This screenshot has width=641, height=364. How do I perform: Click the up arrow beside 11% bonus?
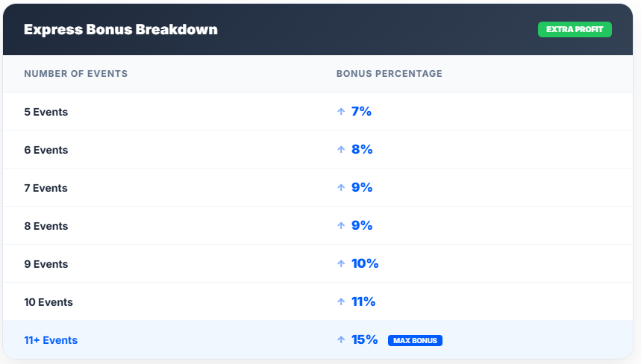pyautogui.click(x=341, y=302)
